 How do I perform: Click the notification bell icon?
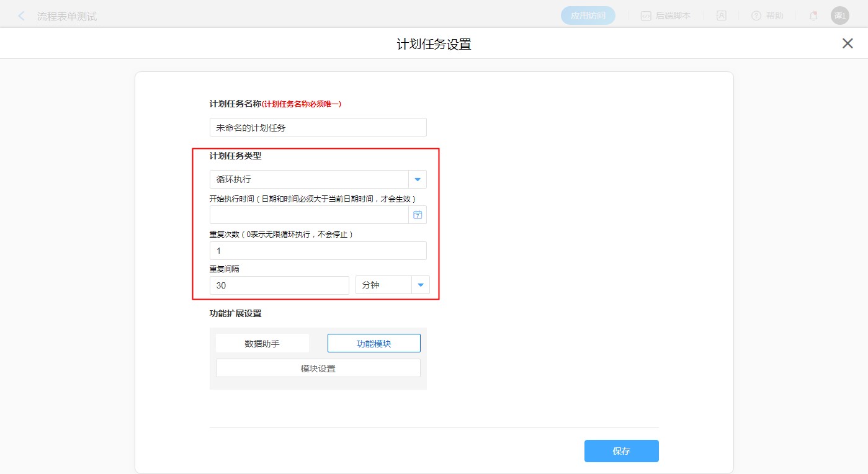coord(813,16)
